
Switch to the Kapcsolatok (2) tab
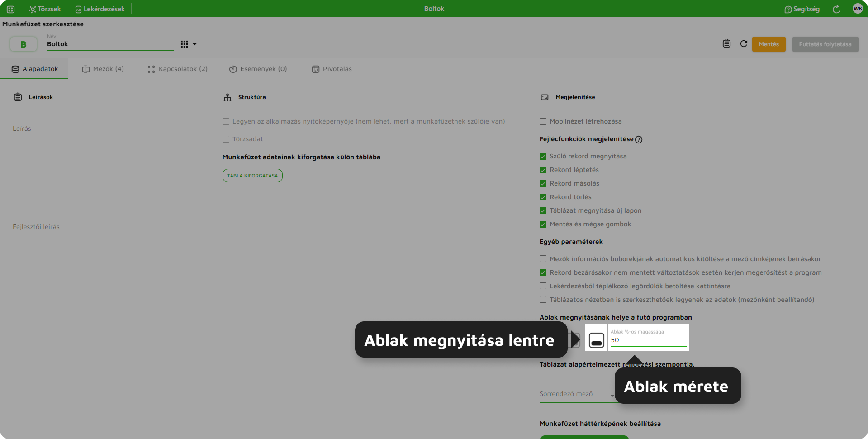[x=177, y=69]
